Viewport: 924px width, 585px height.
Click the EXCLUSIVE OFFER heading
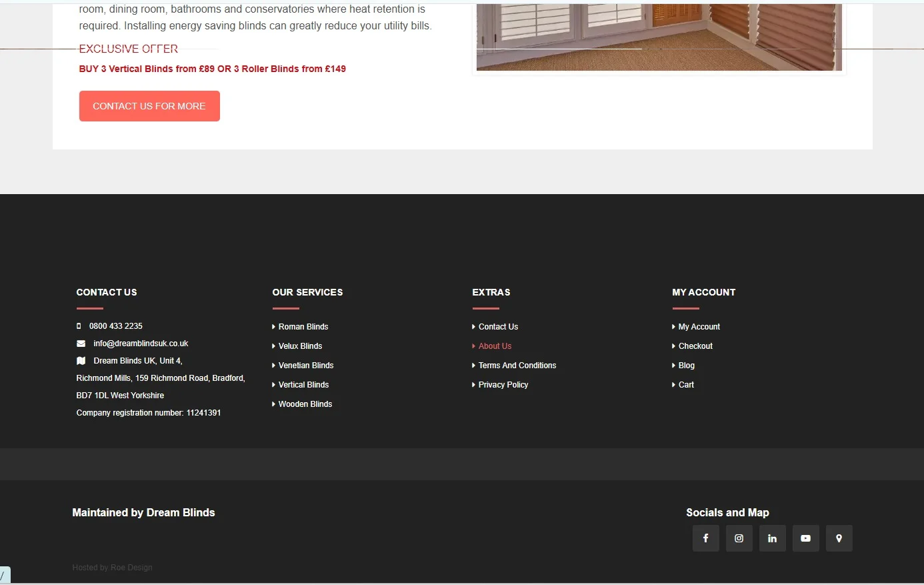click(129, 49)
